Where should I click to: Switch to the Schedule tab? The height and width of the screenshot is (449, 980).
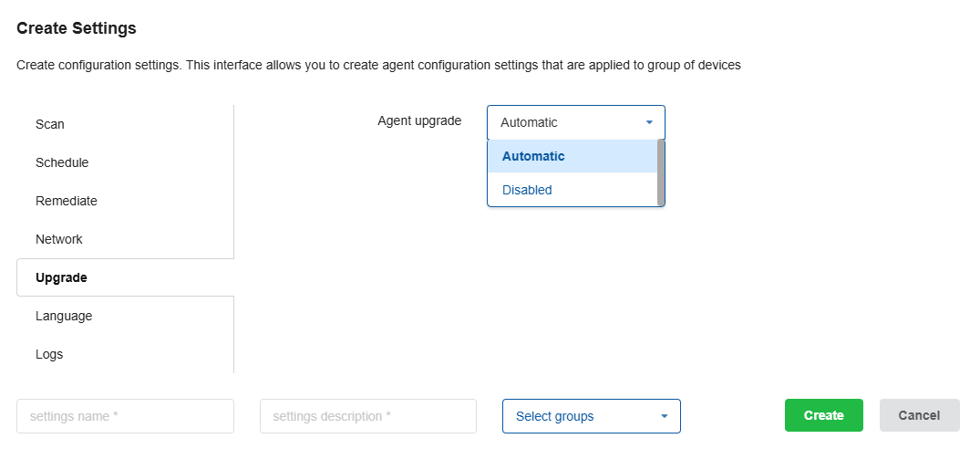click(x=62, y=162)
